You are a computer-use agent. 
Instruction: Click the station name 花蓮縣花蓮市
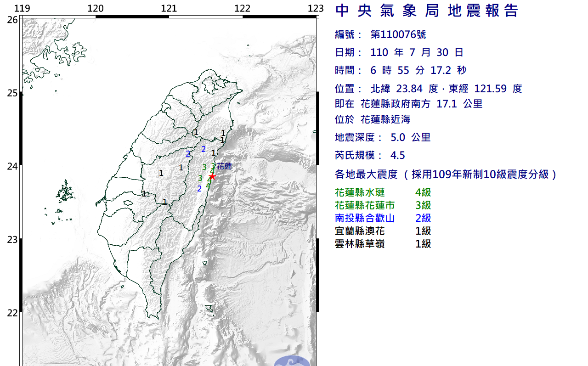365,205
